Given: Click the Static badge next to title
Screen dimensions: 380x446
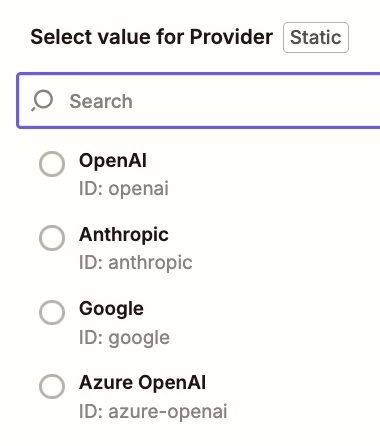Looking at the screenshot, I should click(x=316, y=37).
